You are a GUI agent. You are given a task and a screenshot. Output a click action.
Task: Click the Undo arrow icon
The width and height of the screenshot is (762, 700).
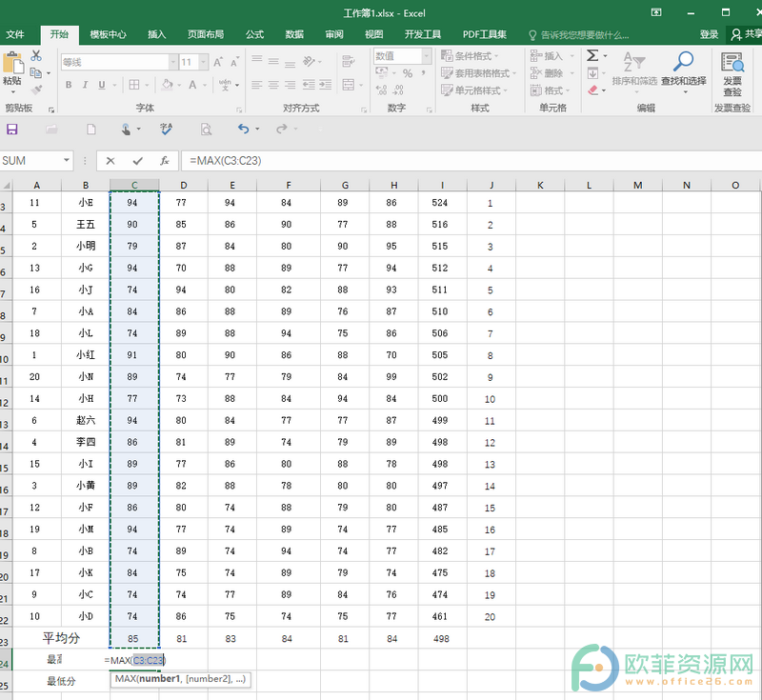[x=244, y=129]
